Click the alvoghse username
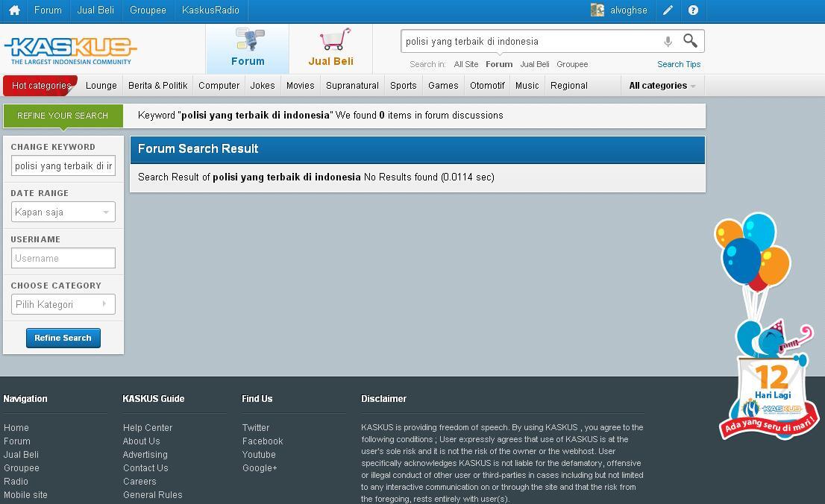Viewport: 825px width, 504px height. (x=629, y=10)
